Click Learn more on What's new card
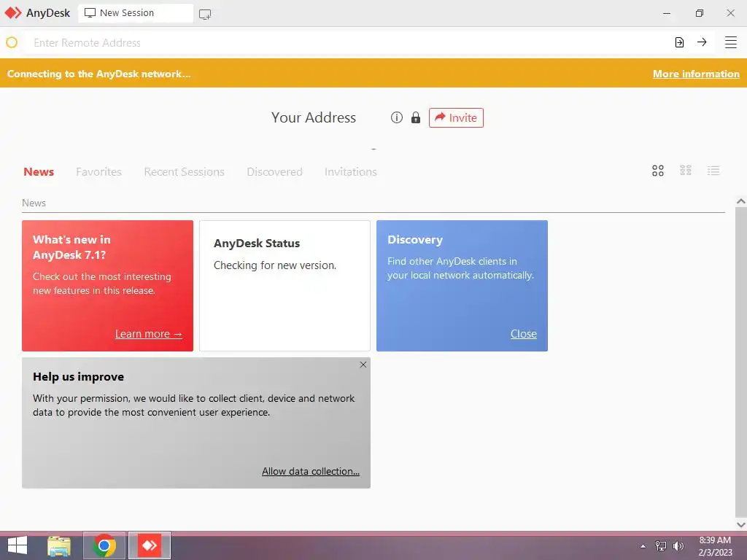 coord(149,334)
